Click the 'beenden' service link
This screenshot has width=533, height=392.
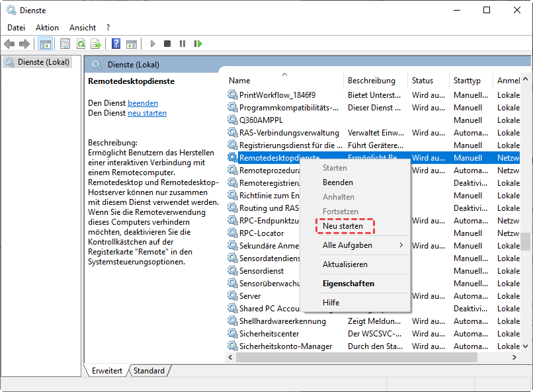coord(143,103)
